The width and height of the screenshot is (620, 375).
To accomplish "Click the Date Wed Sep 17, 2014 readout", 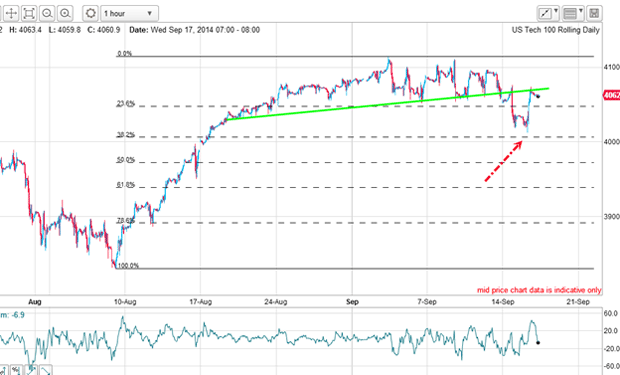I will [194, 30].
